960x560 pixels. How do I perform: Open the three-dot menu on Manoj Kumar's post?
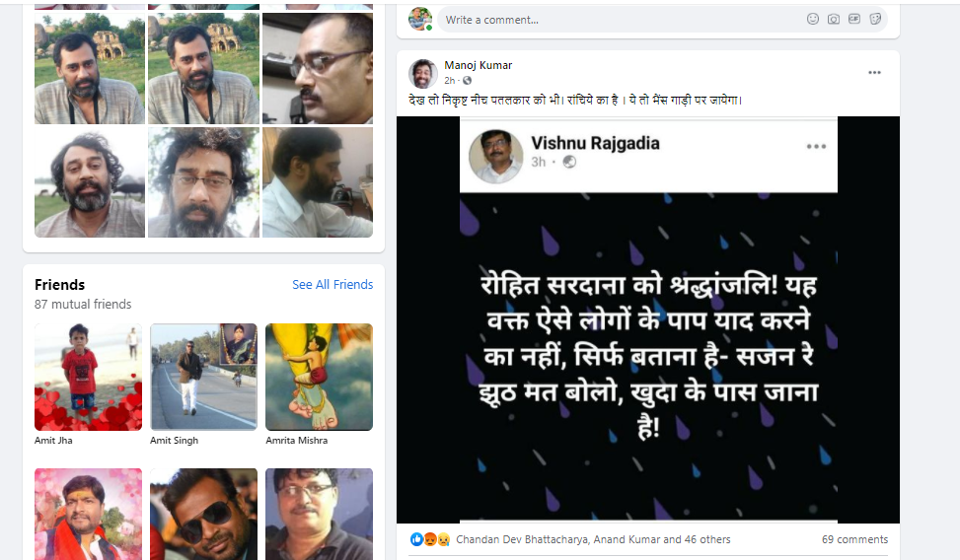(x=874, y=72)
